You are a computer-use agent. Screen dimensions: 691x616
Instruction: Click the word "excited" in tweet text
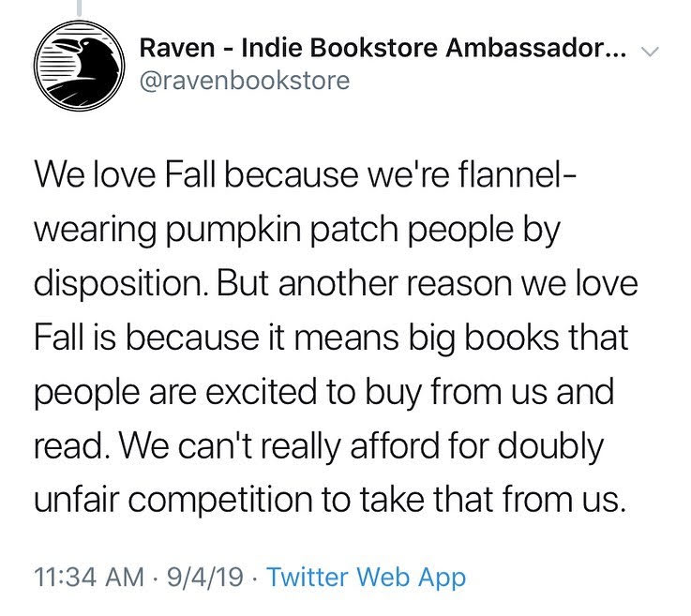(262, 392)
